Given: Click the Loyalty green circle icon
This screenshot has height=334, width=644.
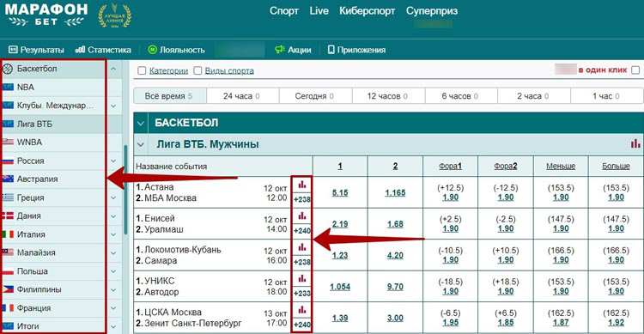Looking at the screenshot, I should [x=152, y=50].
